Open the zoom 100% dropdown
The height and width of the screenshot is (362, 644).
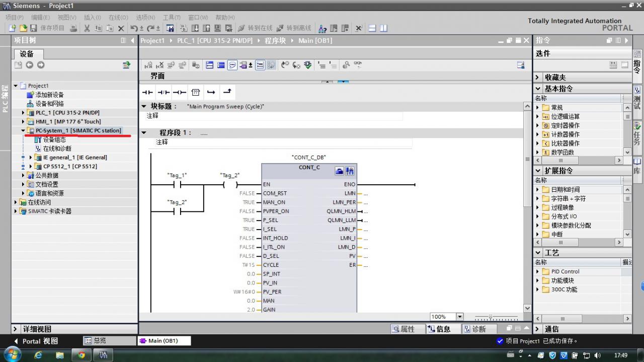click(459, 317)
